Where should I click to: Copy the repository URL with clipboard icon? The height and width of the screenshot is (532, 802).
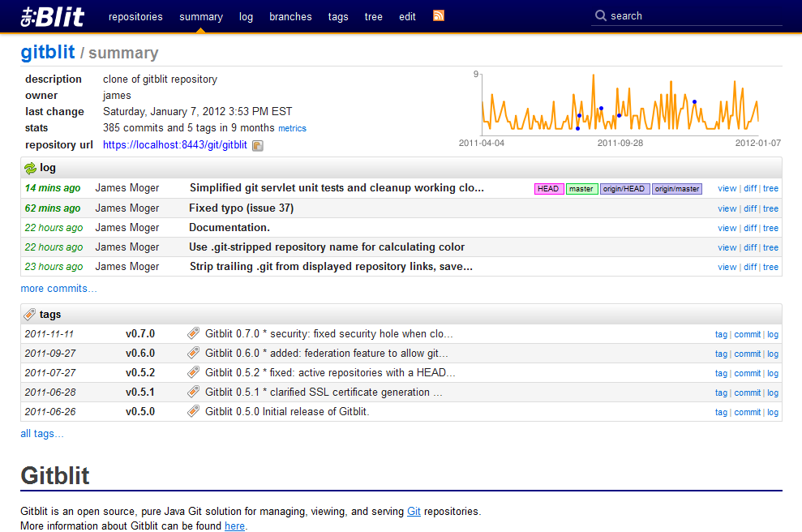coord(258,146)
